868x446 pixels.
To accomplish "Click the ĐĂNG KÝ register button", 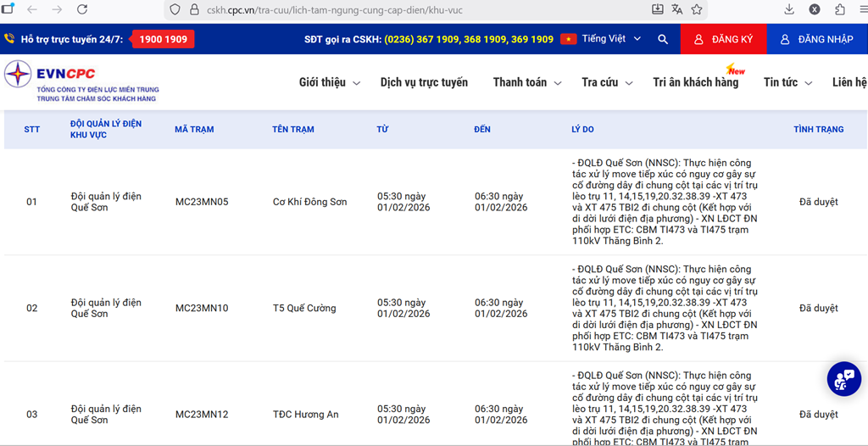I will tap(724, 39).
